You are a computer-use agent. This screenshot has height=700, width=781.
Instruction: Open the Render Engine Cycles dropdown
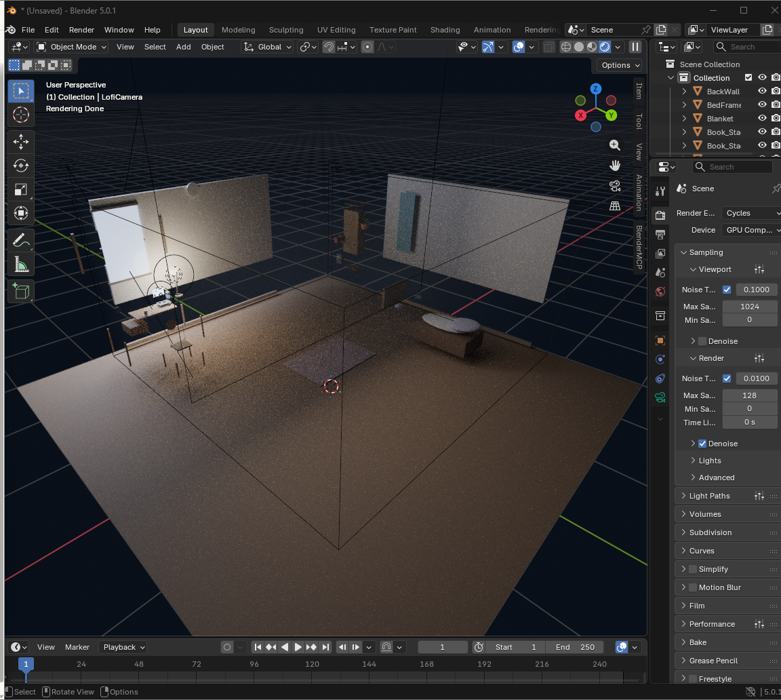[x=750, y=213]
